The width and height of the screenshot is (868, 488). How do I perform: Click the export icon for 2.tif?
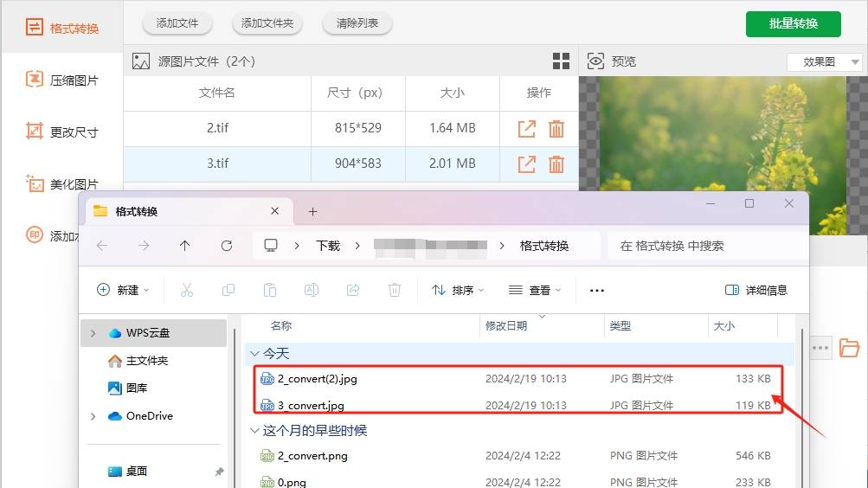tap(526, 128)
